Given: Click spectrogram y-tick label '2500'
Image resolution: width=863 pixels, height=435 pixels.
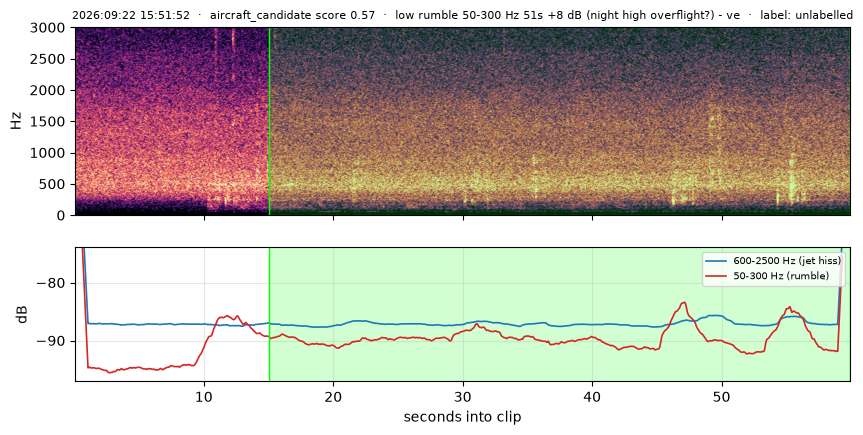Looking at the screenshot, I should (51, 59).
